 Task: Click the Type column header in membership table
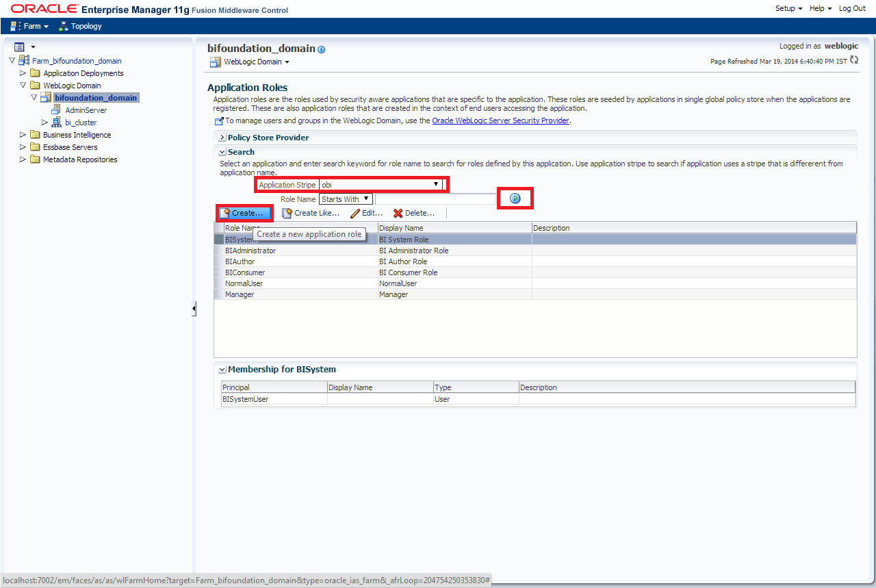(476, 387)
